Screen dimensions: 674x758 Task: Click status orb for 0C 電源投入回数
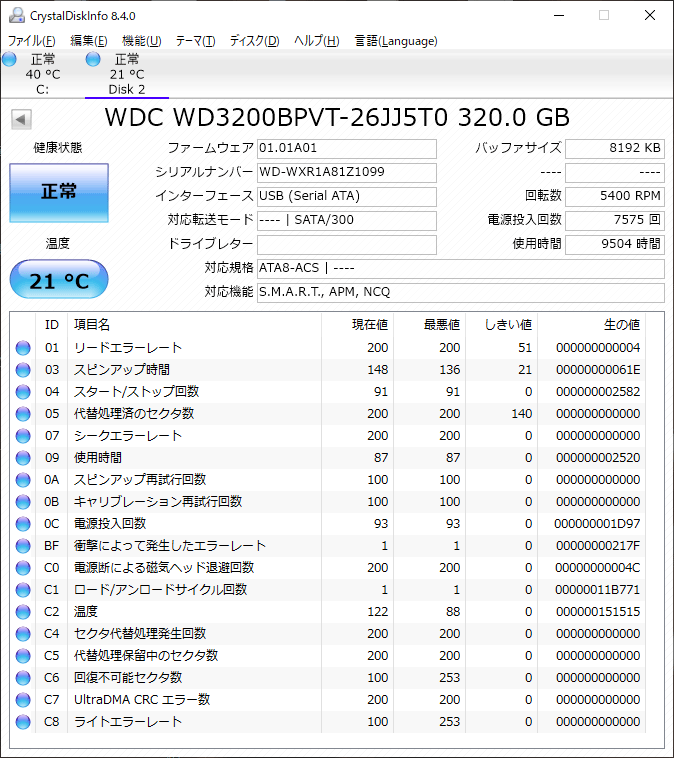[23, 524]
